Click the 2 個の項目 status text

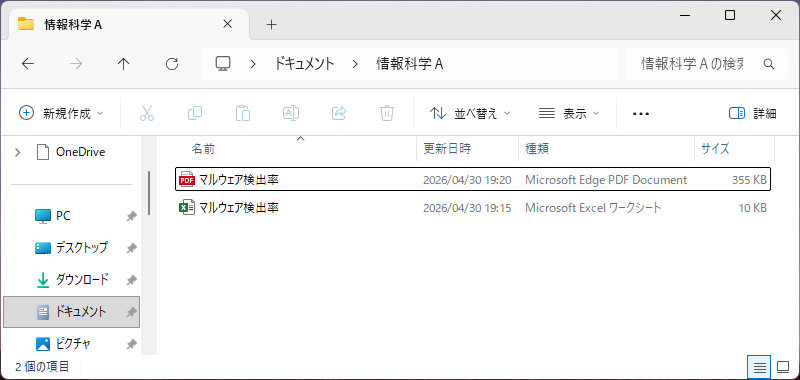click(42, 367)
